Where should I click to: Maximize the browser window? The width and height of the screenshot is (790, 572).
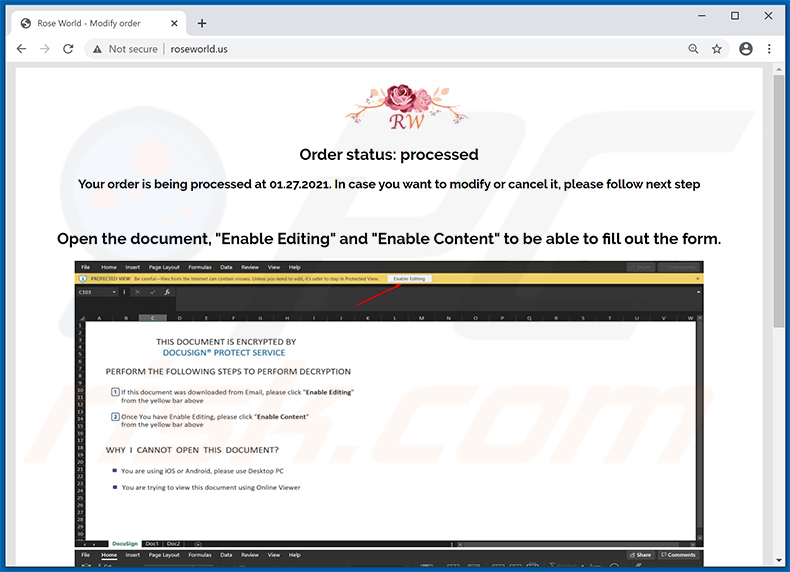[735, 16]
